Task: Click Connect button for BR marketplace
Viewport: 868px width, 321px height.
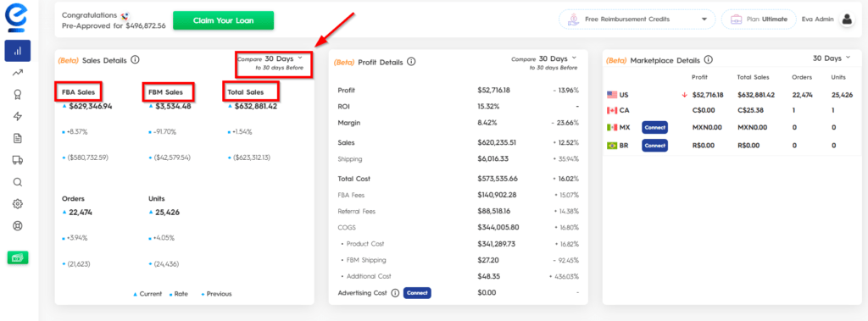Action: [x=655, y=146]
